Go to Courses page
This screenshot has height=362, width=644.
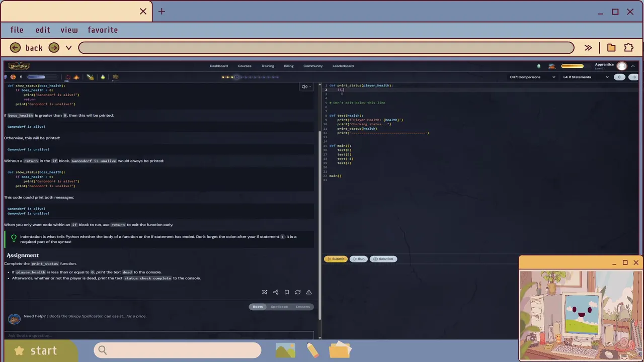pyautogui.click(x=245, y=66)
